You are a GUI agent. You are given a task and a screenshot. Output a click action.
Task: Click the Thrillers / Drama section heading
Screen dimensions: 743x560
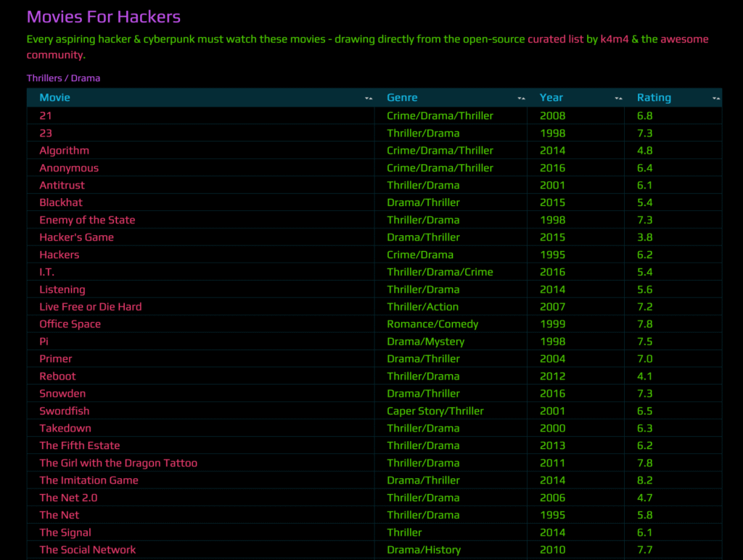(63, 78)
